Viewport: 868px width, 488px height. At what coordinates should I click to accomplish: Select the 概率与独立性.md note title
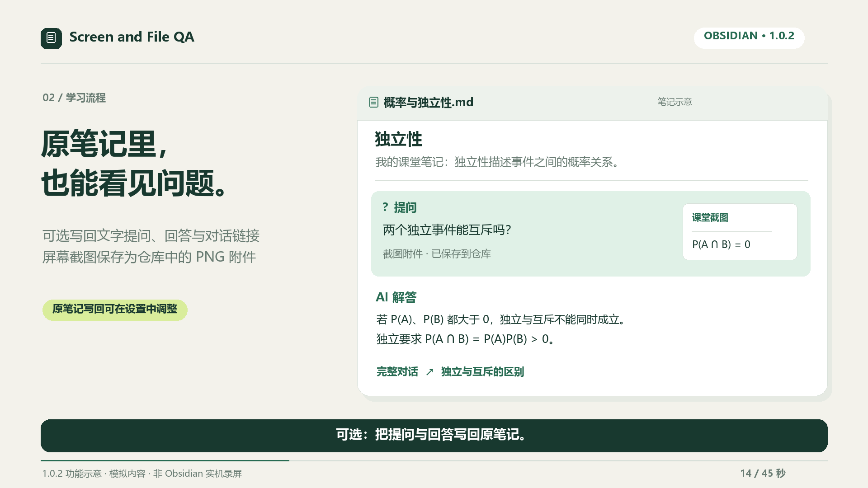(x=429, y=103)
